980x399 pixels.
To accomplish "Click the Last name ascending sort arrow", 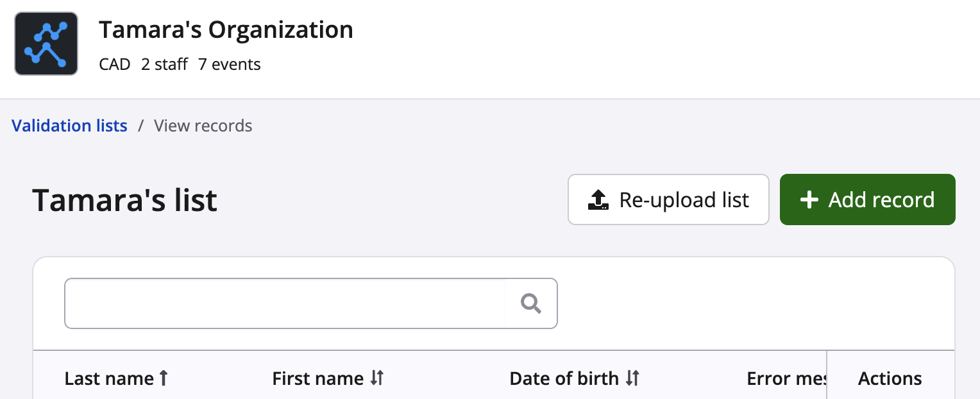I will click(164, 378).
